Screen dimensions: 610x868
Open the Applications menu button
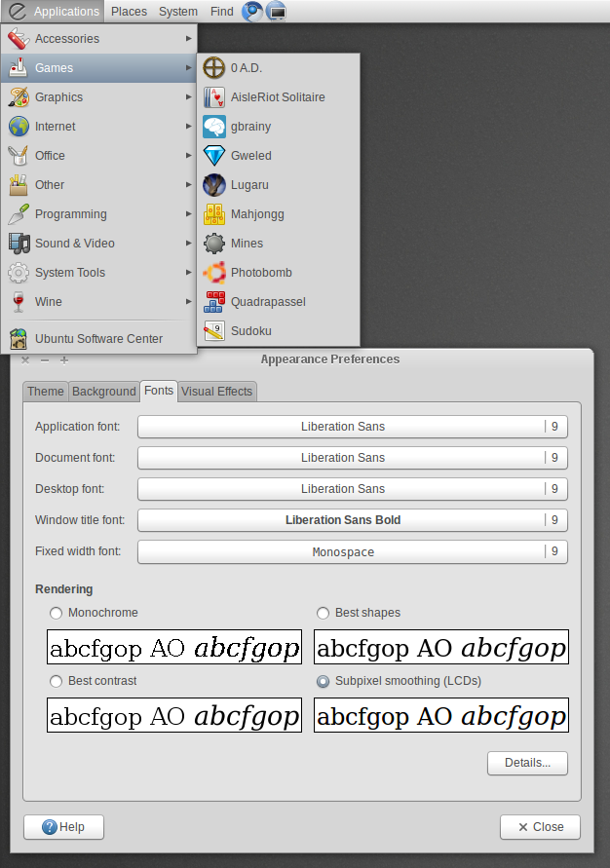click(x=54, y=12)
